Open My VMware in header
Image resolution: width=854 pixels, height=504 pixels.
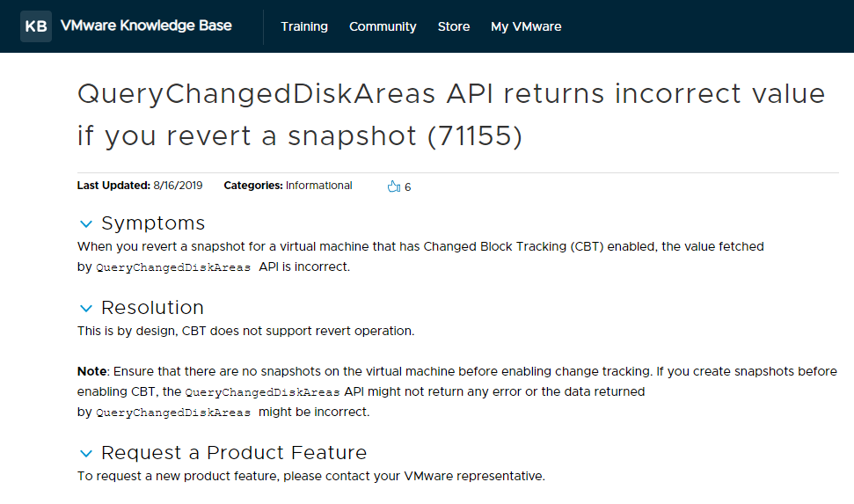pyautogui.click(x=526, y=26)
